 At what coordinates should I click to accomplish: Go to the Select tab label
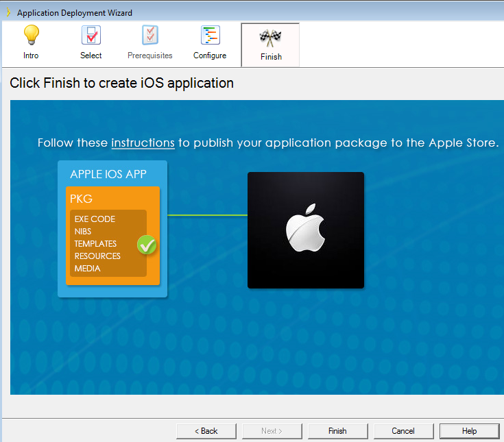click(x=91, y=56)
